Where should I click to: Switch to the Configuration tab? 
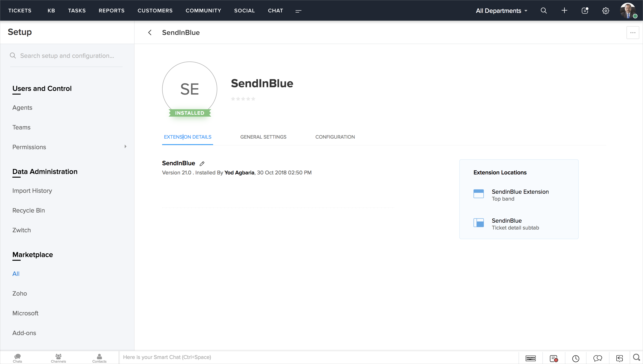335,137
